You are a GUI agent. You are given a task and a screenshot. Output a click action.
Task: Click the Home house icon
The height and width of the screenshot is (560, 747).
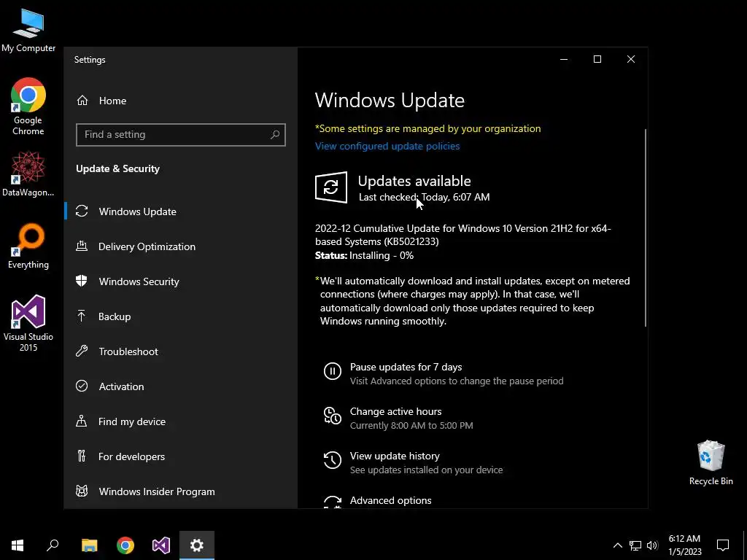[82, 101]
